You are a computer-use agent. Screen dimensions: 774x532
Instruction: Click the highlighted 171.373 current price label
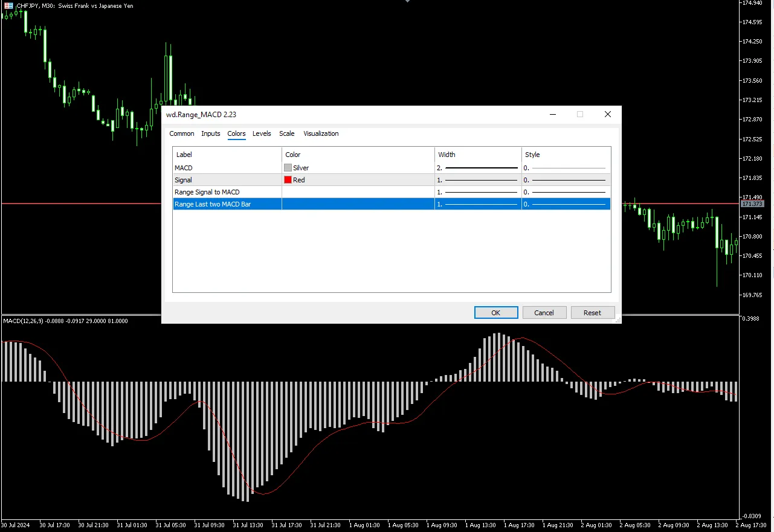click(752, 204)
